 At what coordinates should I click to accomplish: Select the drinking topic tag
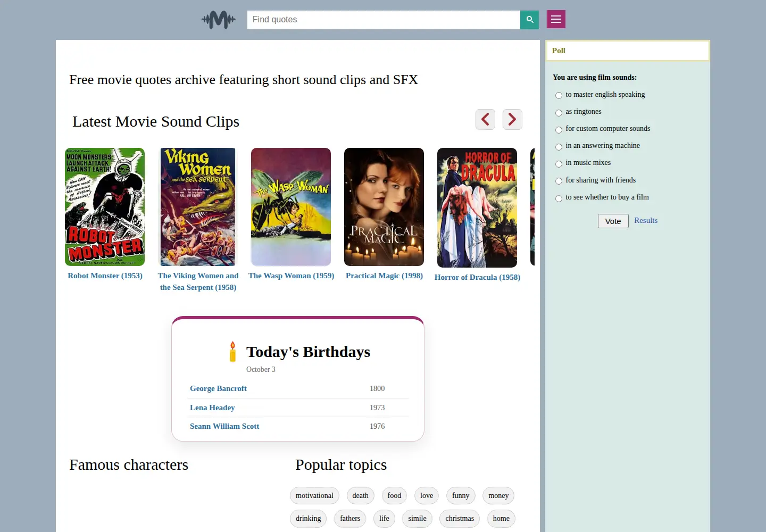[308, 519]
